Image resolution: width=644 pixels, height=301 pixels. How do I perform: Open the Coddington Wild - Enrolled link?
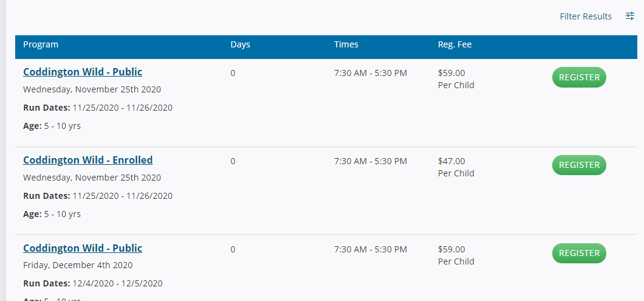[88, 160]
